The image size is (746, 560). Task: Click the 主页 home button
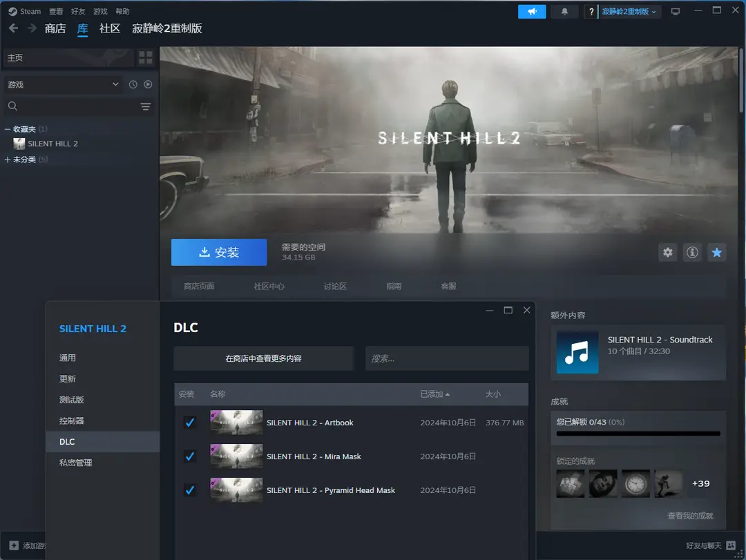coord(69,57)
